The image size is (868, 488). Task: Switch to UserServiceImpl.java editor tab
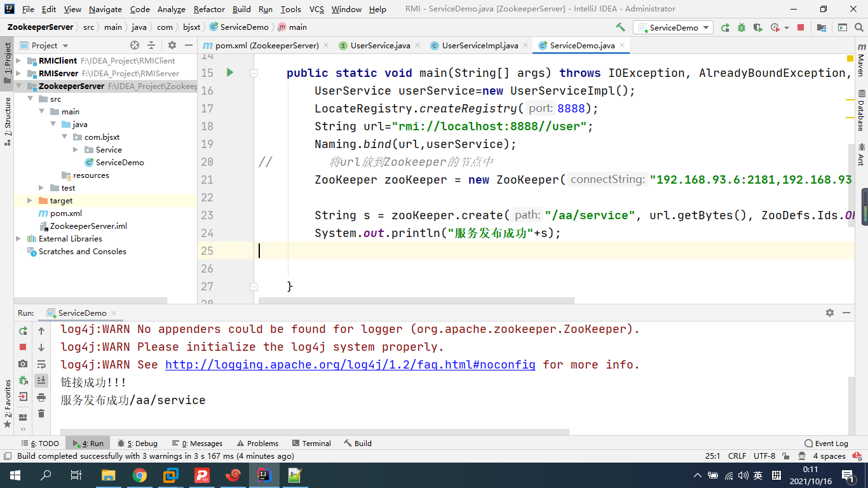480,45
